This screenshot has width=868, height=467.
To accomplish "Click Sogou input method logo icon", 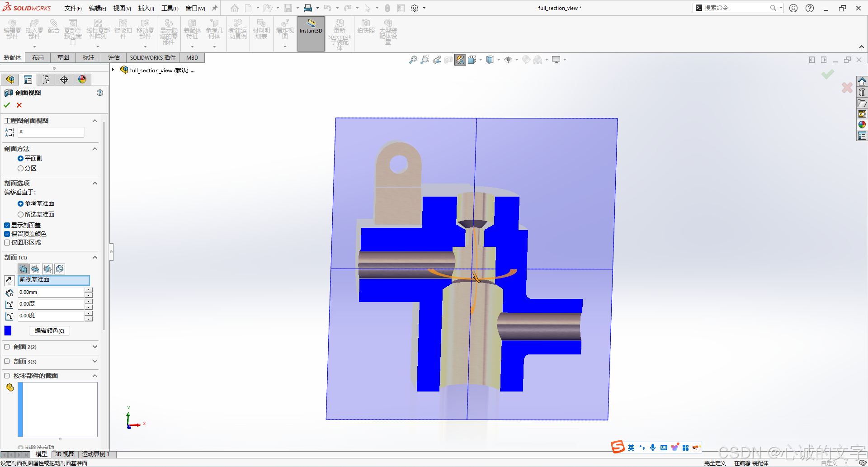I will 618,447.
